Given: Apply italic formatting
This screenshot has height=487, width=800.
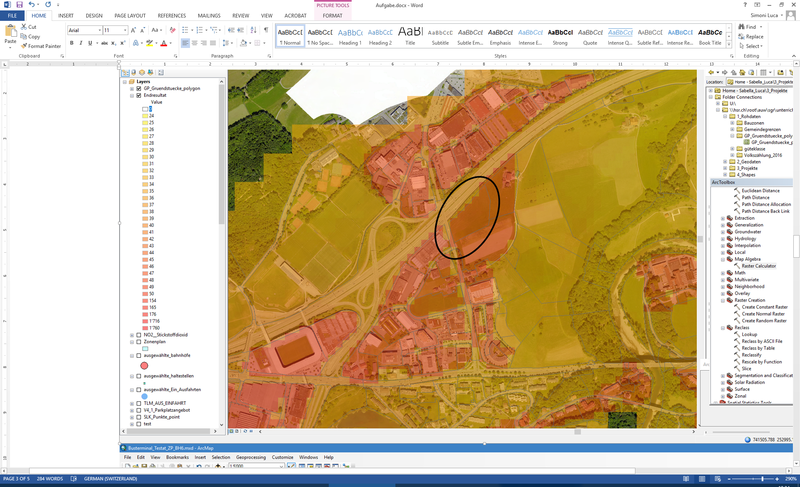Looking at the screenshot, I should click(x=82, y=44).
